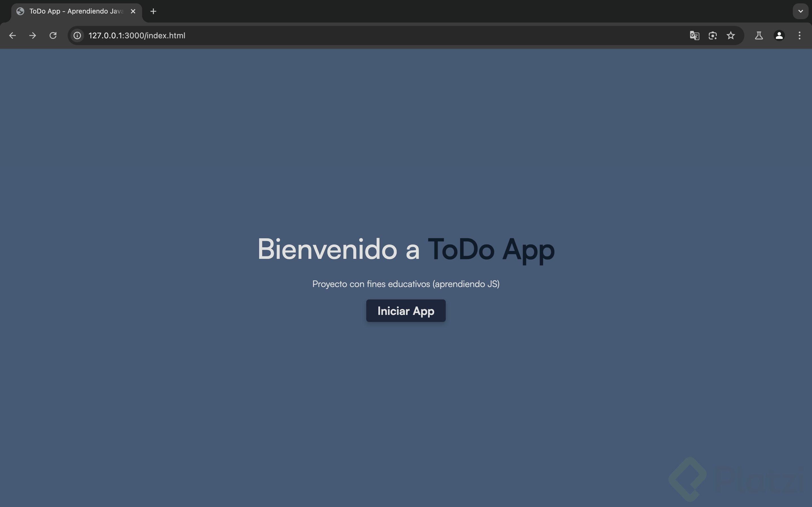Click the Iniciar App button
Image resolution: width=812 pixels, height=507 pixels.
click(x=406, y=311)
